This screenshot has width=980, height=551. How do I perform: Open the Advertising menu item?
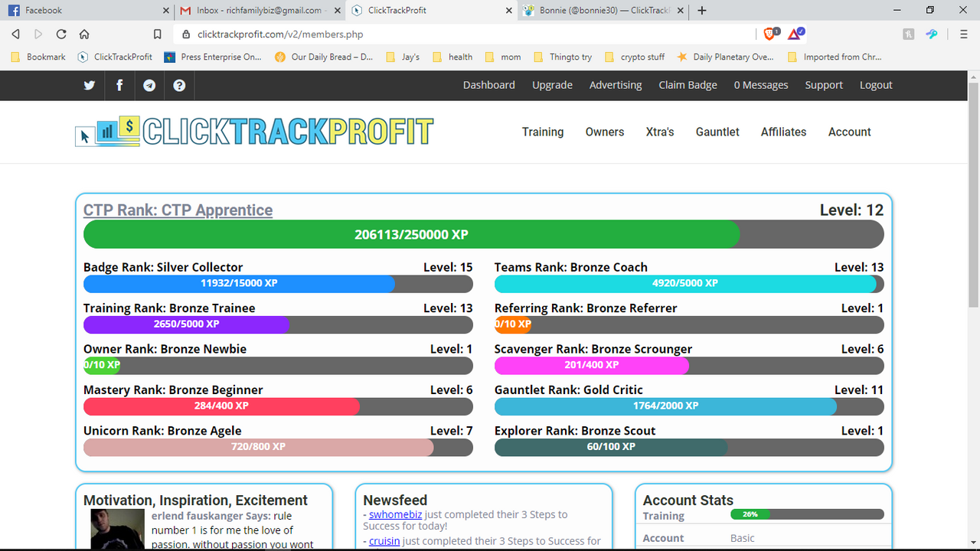pos(616,85)
